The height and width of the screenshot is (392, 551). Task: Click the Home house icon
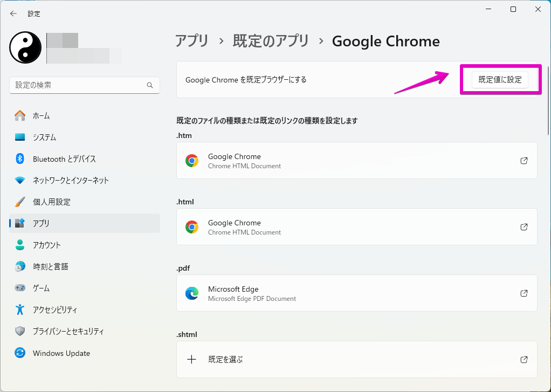pyautogui.click(x=20, y=116)
